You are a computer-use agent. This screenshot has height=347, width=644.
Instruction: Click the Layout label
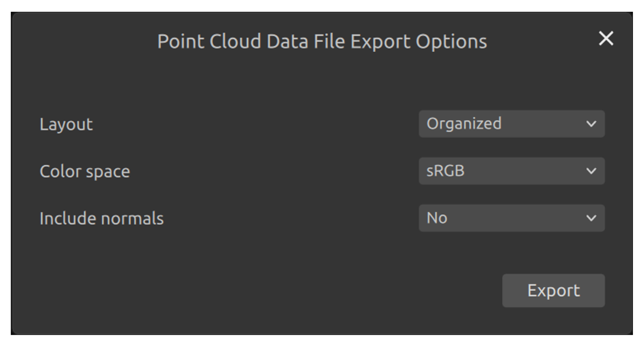tap(66, 124)
